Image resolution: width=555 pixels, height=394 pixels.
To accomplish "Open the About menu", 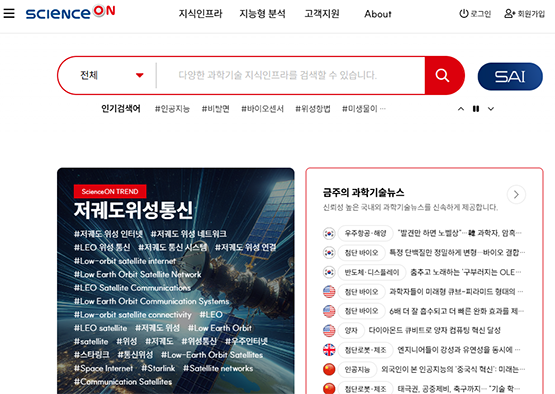I will pos(378,14).
